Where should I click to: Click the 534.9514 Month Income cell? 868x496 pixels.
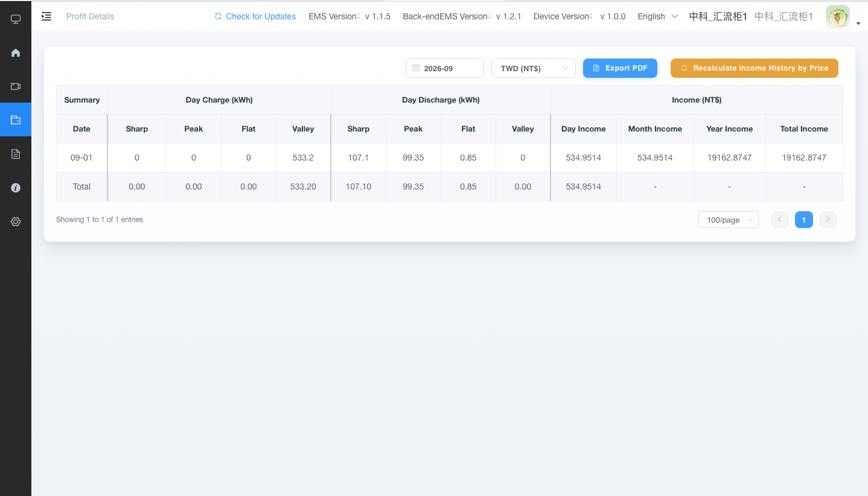[x=655, y=157]
